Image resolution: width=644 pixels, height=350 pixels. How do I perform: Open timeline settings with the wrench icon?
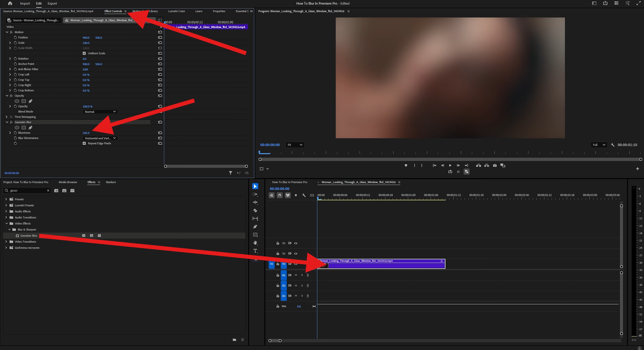point(304,195)
